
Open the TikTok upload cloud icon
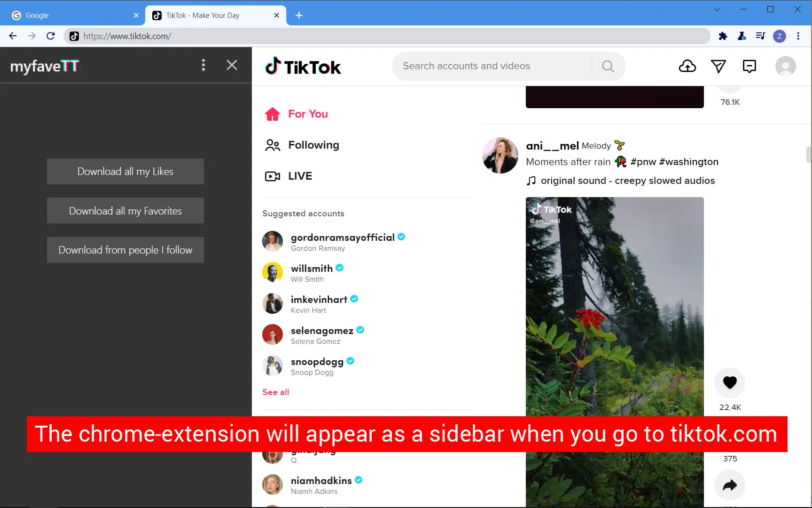point(687,66)
